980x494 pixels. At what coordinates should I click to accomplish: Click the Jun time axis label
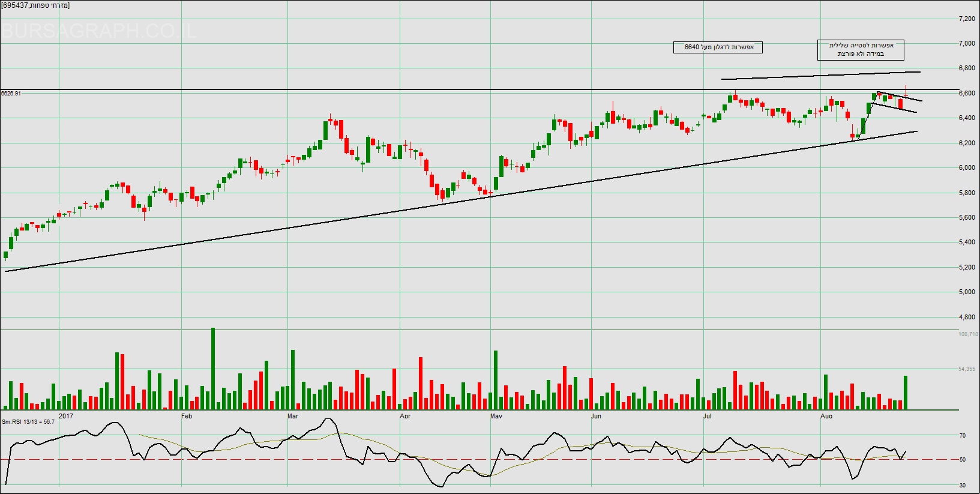pyautogui.click(x=596, y=416)
